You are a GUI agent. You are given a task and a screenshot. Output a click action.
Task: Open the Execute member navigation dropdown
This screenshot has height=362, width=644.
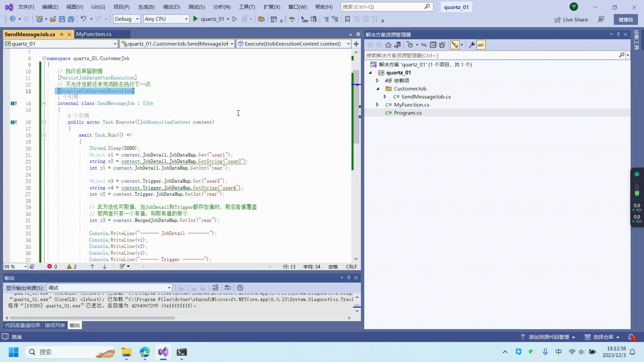[293, 44]
